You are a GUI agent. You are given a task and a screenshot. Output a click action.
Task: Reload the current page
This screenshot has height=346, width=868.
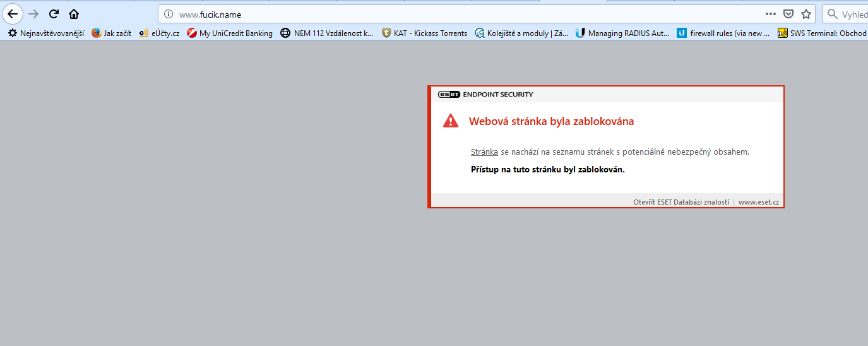[x=54, y=14]
